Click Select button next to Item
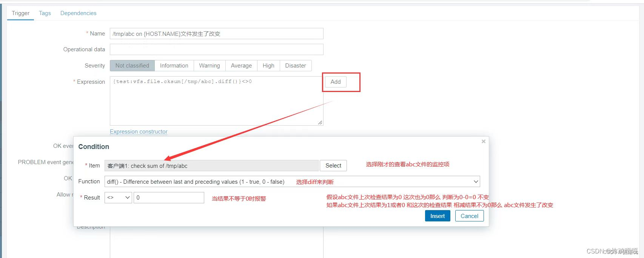This screenshot has height=258, width=644. click(333, 166)
